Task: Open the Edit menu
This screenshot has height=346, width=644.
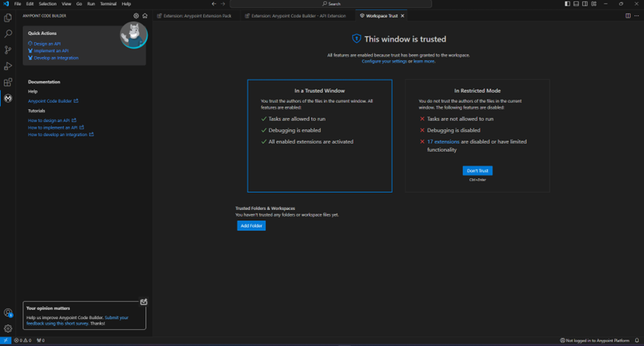Action: (30, 4)
